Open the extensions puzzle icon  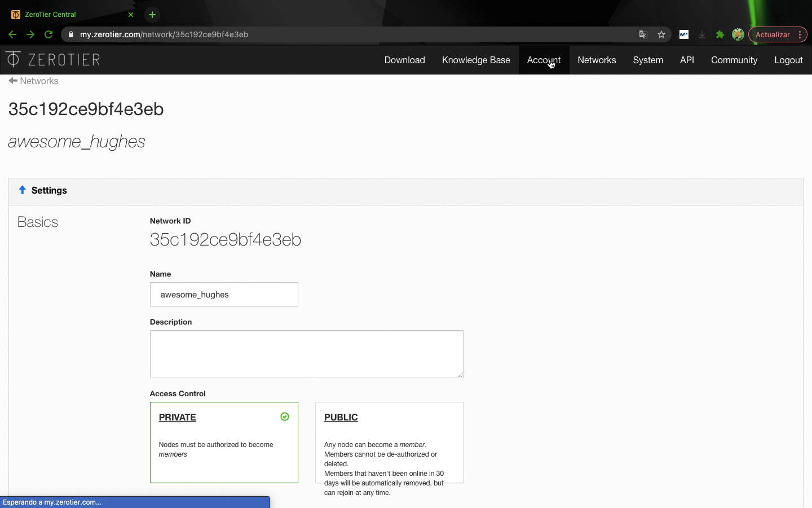720,34
